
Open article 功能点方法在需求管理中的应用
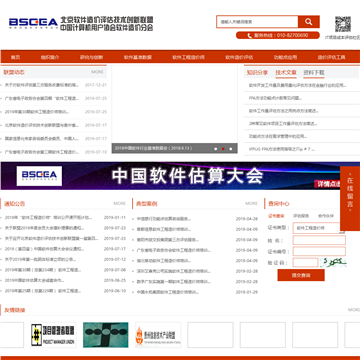[x=278, y=136]
